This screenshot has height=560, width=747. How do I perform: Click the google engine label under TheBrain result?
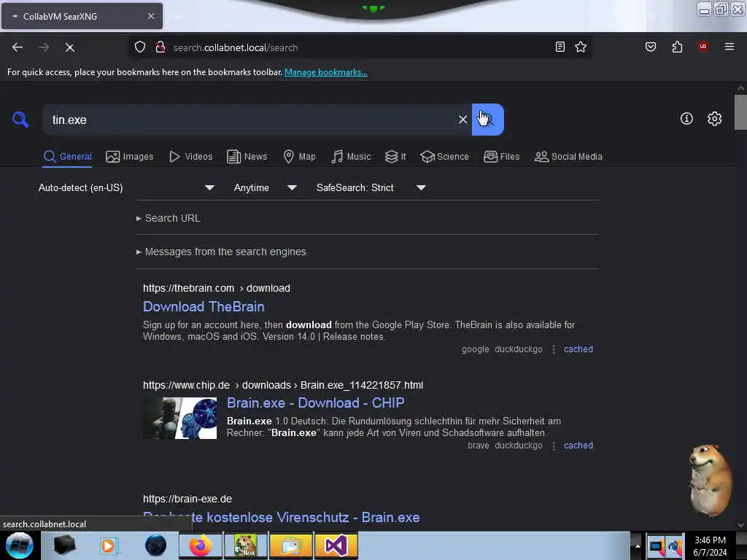click(x=476, y=349)
